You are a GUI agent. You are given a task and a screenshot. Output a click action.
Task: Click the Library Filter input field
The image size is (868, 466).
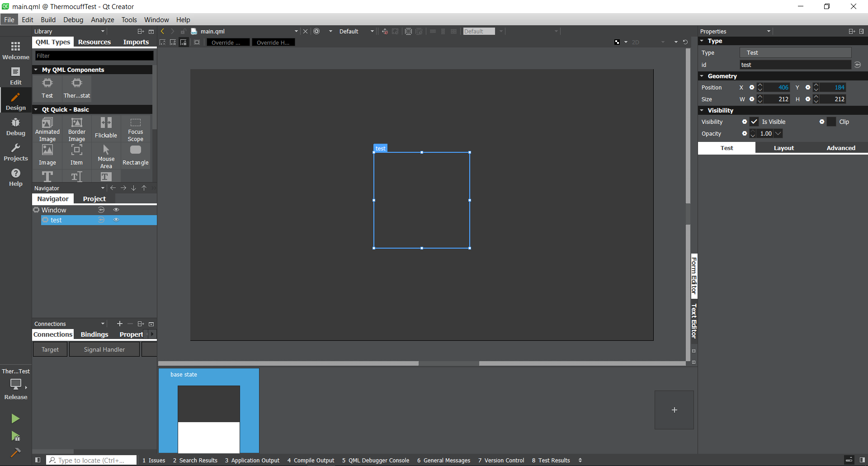94,56
